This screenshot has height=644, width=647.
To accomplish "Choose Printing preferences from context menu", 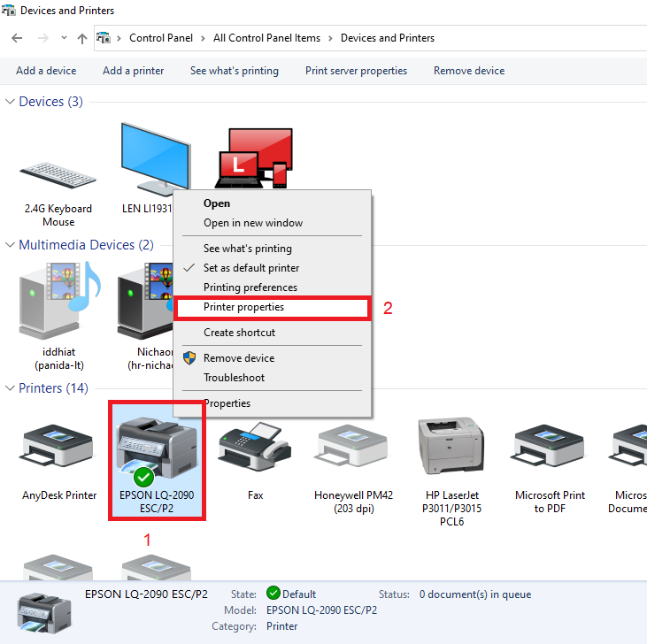I will point(250,287).
